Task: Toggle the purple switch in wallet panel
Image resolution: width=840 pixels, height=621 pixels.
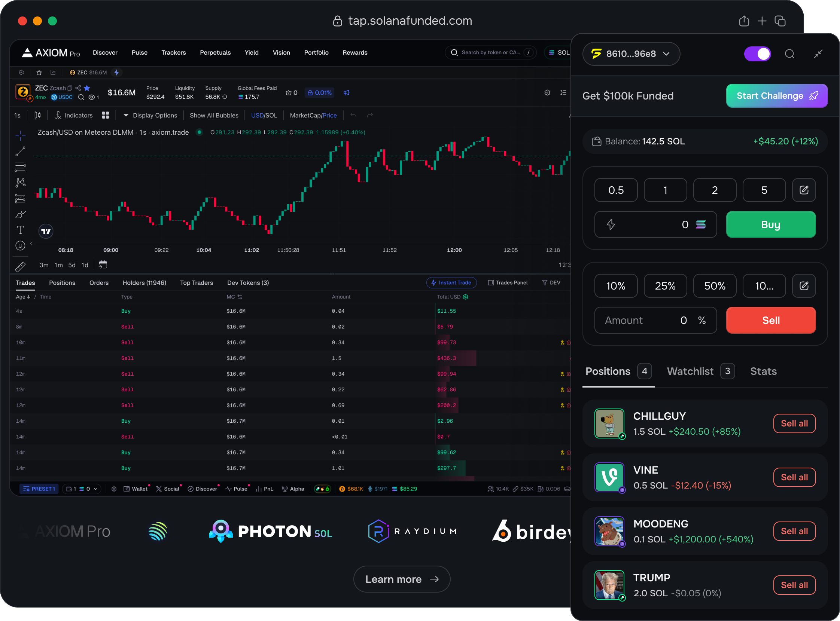Action: [x=757, y=54]
